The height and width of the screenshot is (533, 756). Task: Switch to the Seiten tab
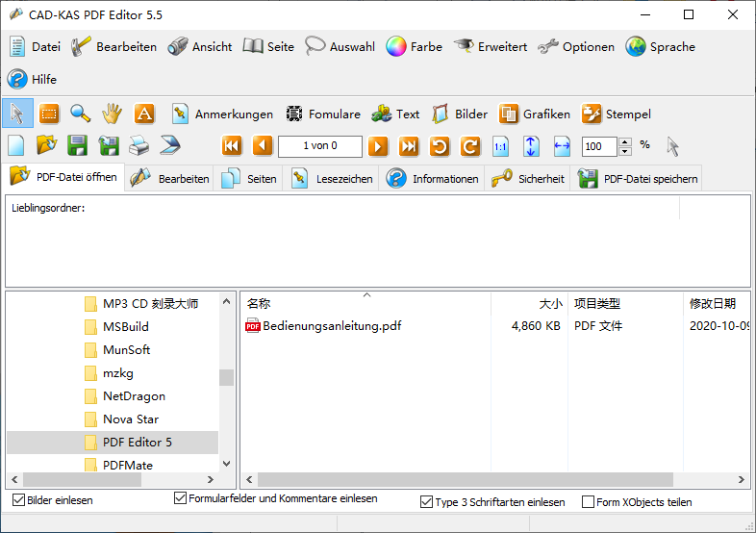tap(248, 179)
